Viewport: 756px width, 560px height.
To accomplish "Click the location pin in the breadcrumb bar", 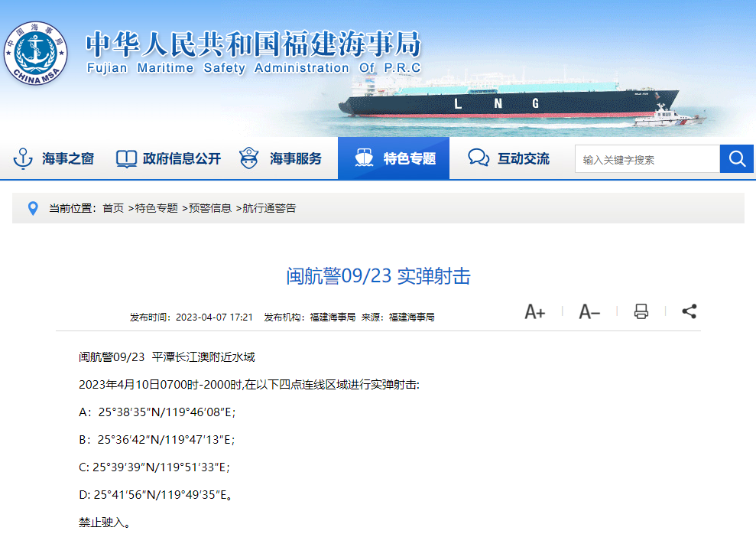I will 31,207.
